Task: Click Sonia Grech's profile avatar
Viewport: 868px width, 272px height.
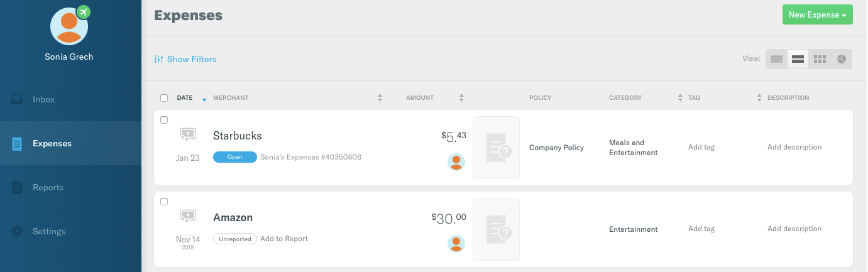Action: [69, 26]
